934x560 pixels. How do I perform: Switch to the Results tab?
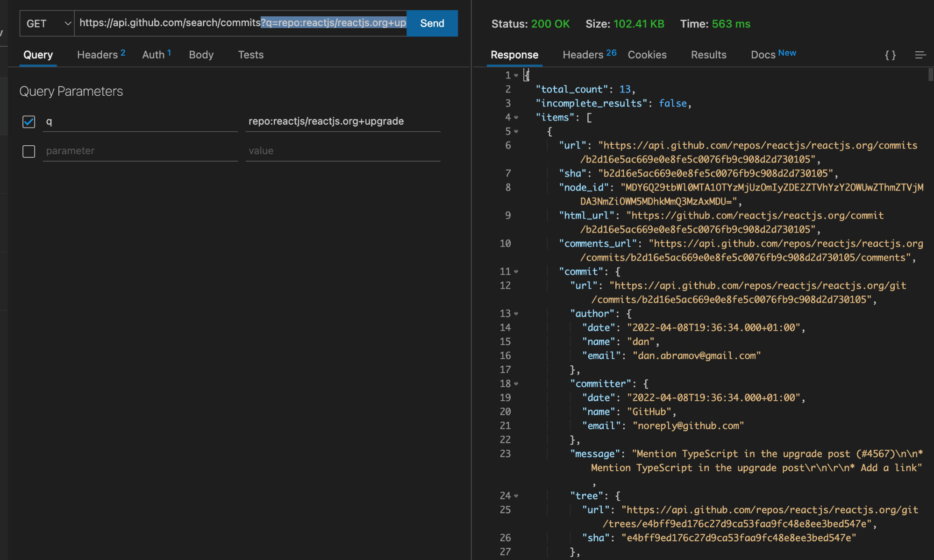(x=709, y=55)
